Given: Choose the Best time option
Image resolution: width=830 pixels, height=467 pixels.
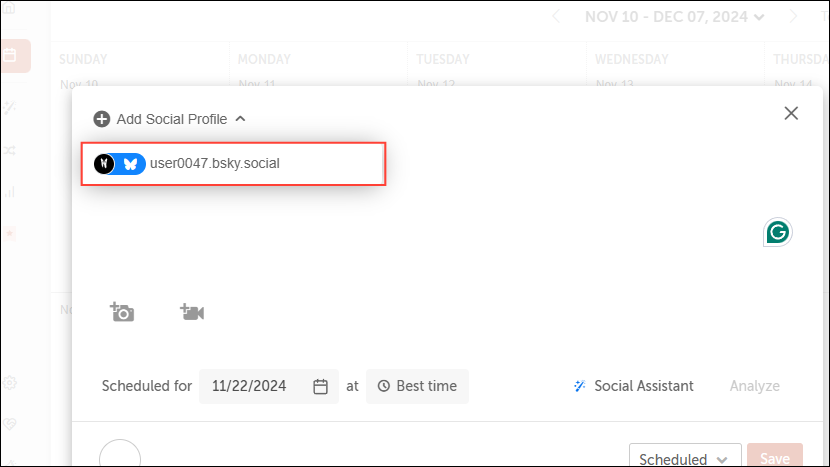Looking at the screenshot, I should (x=417, y=386).
